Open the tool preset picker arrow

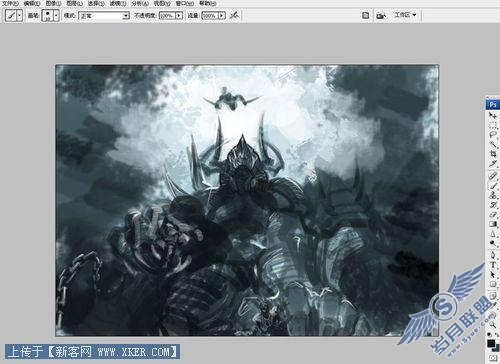(19, 15)
